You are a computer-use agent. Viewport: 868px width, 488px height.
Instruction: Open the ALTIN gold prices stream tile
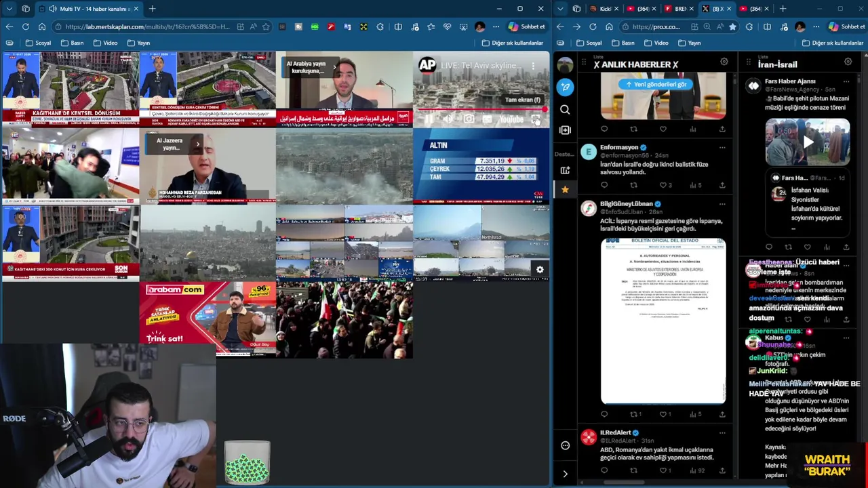(481, 167)
